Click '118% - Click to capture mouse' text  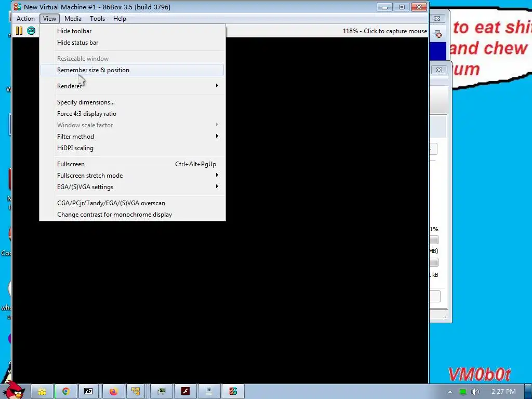pyautogui.click(x=385, y=31)
